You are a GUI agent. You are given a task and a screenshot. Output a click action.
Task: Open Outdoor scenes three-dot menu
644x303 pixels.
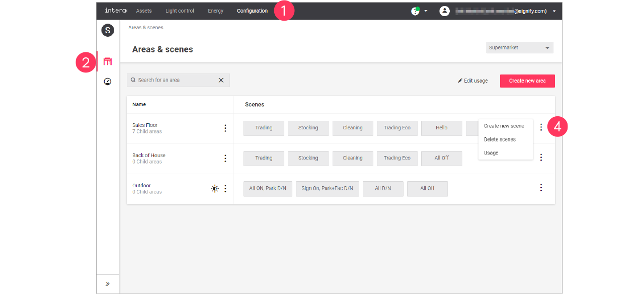(x=541, y=188)
